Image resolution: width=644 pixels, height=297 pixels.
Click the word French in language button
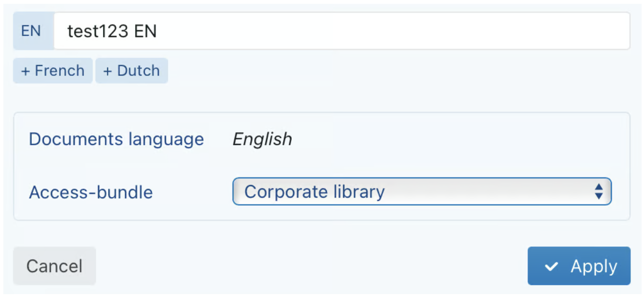click(x=60, y=71)
